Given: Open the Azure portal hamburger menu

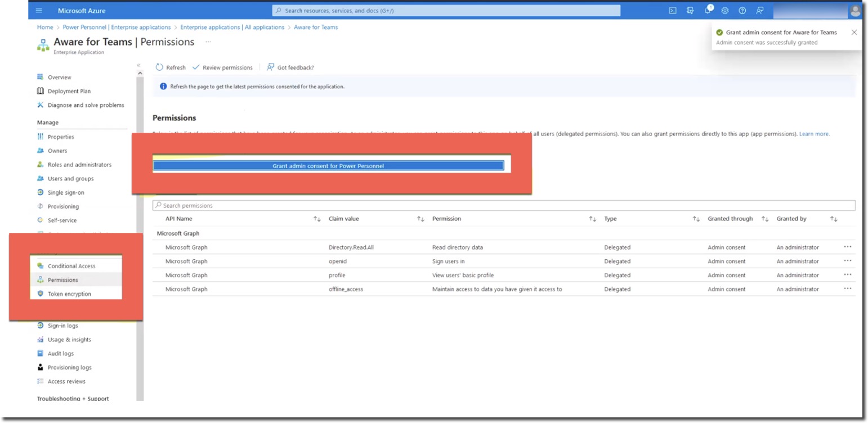Looking at the screenshot, I should pos(39,11).
